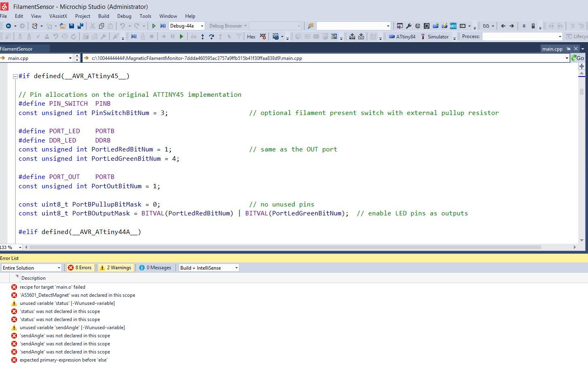588x381 pixels.
Task: Select error 'AS5601_DetectMagnet' was not declared
Action: click(x=78, y=295)
